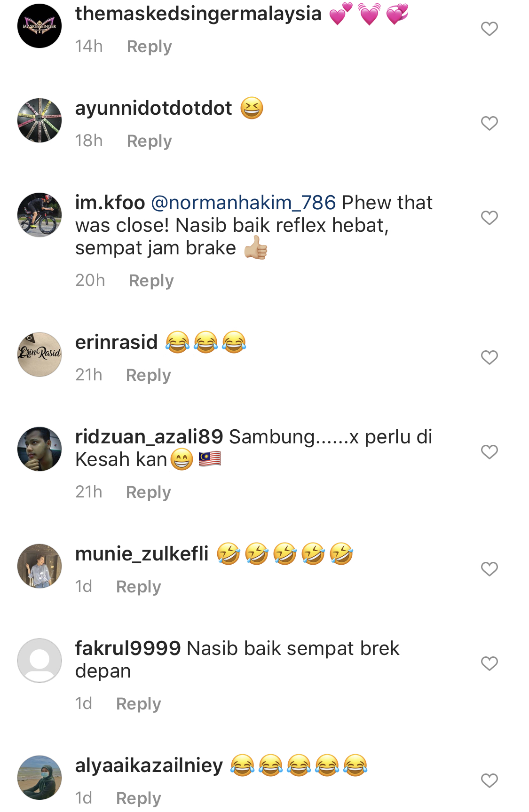
Task: View themaskedsingermalaysia's profile picture
Action: (x=39, y=26)
